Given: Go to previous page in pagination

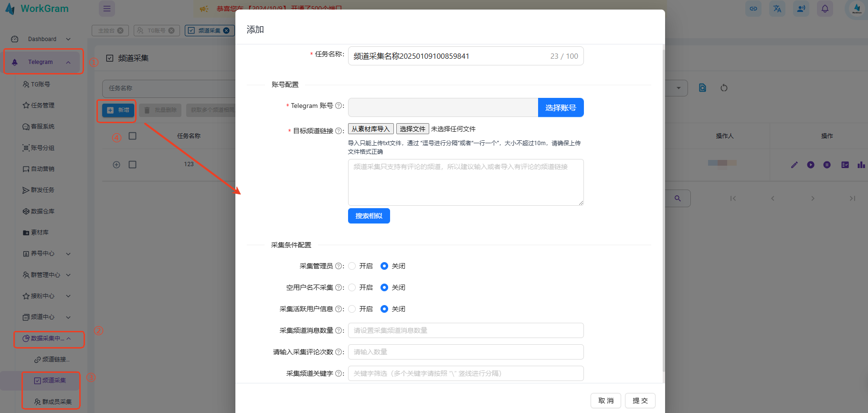Looking at the screenshot, I should point(773,198).
